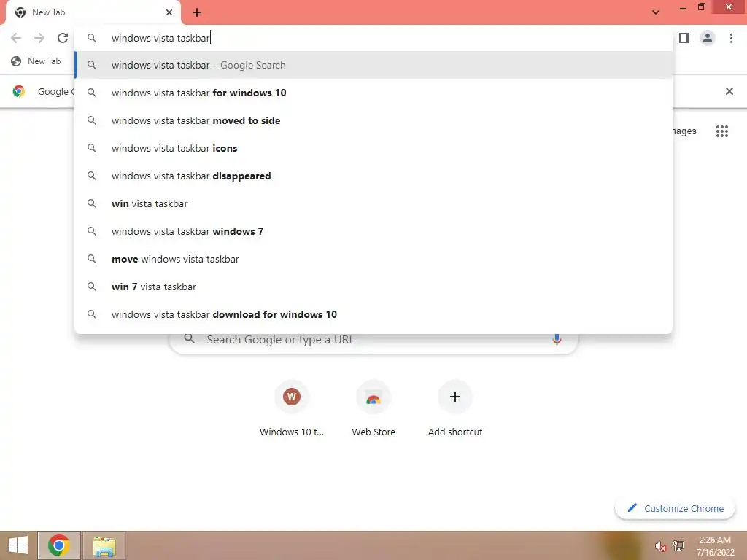Open the New Tab bookmark

point(36,61)
